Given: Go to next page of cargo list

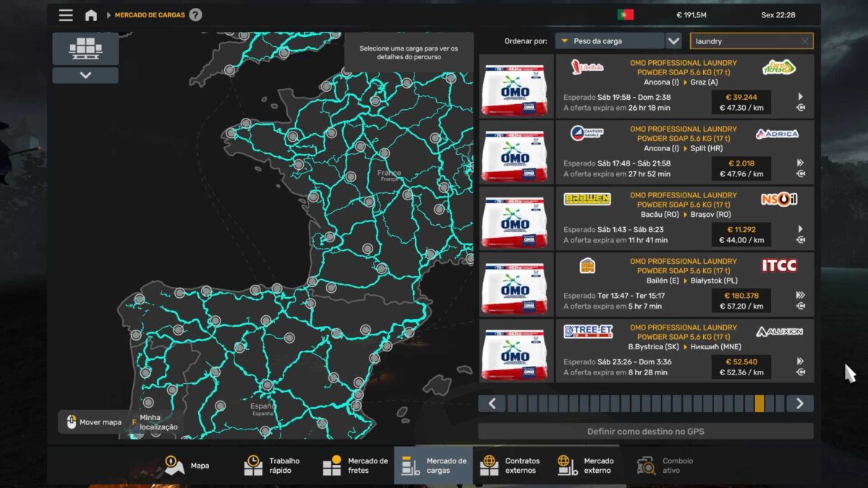Looking at the screenshot, I should [799, 403].
